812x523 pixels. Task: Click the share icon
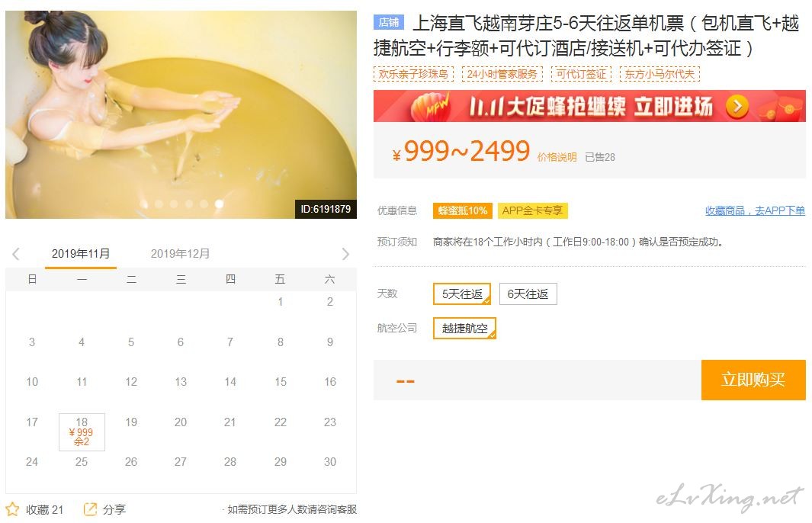click(90, 509)
